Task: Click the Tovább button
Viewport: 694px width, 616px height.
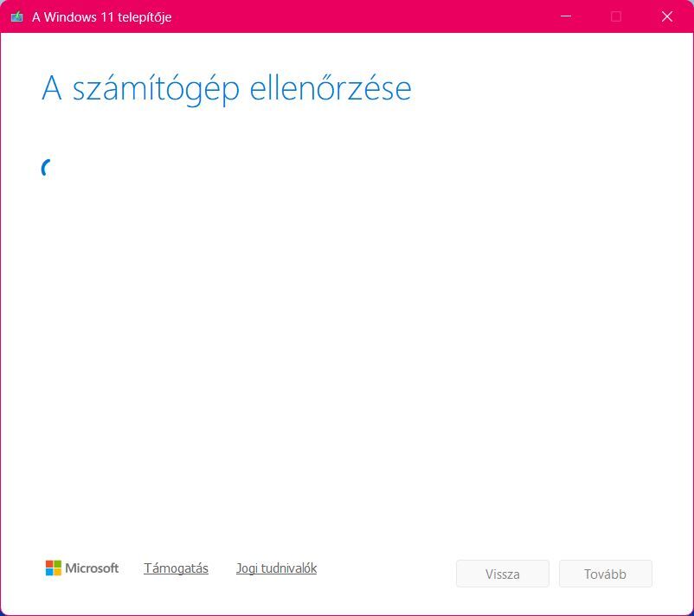Action: point(605,574)
